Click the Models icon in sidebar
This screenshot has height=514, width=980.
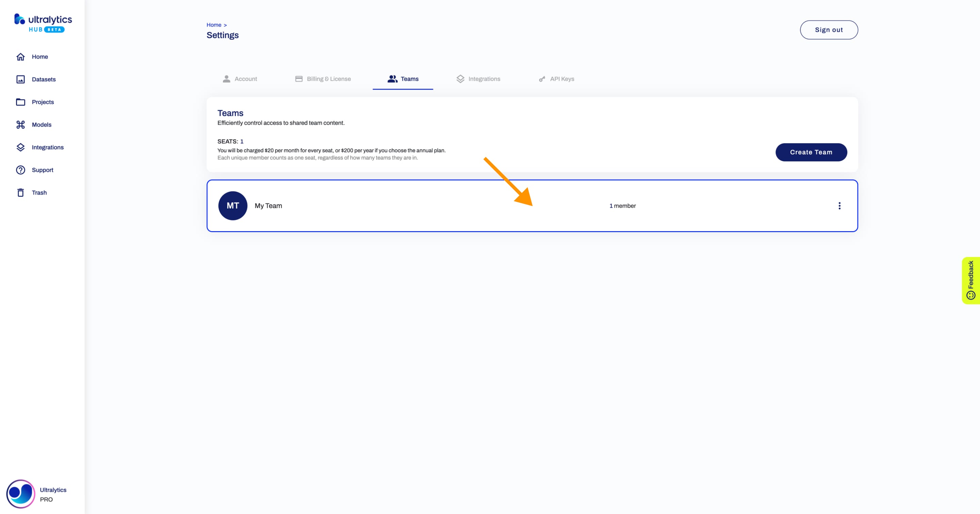click(21, 124)
